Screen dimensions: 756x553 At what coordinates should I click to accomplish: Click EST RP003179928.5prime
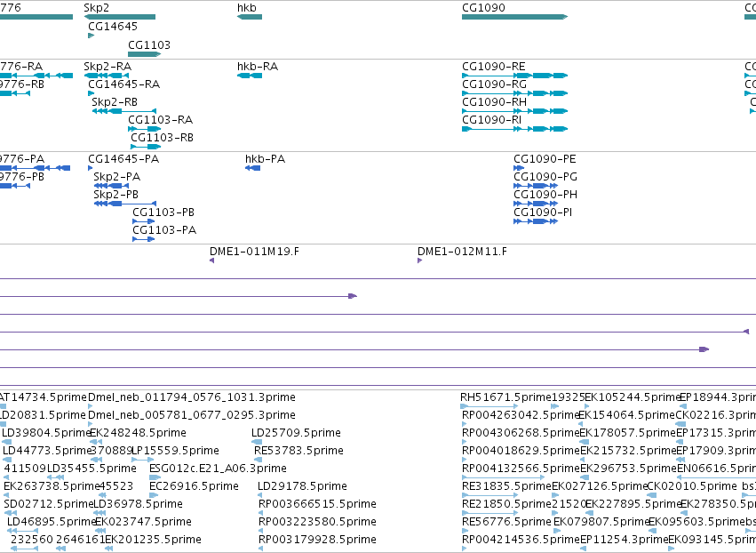(317, 539)
